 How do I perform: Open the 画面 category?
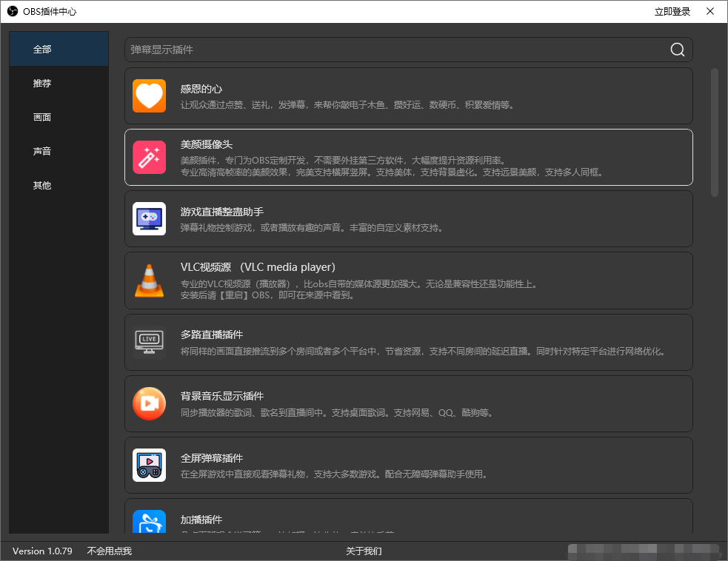pyautogui.click(x=59, y=117)
